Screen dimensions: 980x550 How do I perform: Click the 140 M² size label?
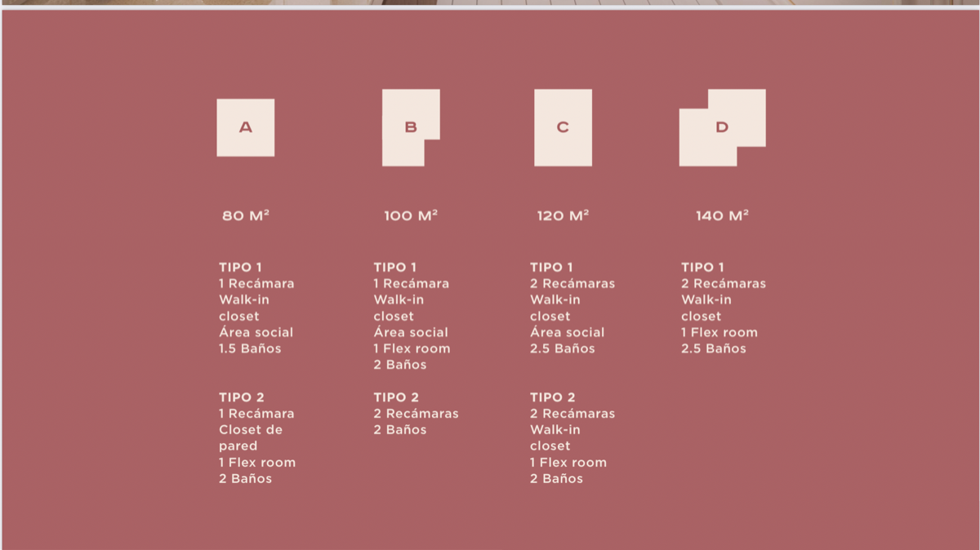click(722, 216)
